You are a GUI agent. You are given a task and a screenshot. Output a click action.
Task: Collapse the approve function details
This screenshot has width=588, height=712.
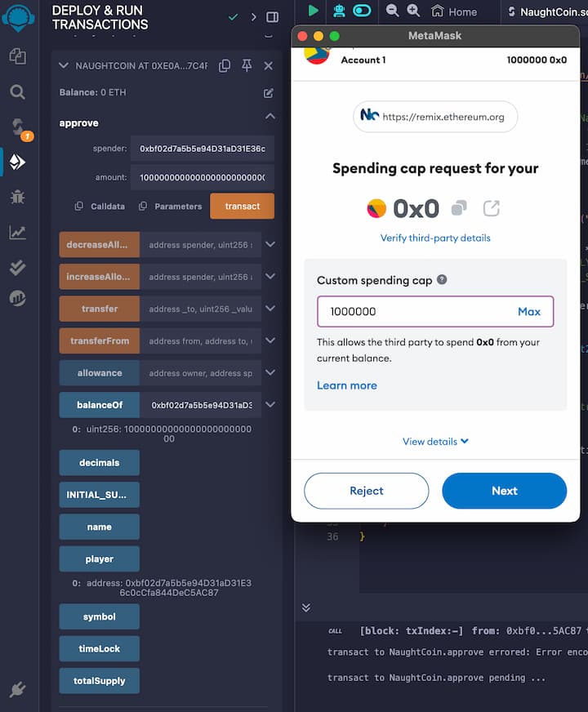point(269,116)
